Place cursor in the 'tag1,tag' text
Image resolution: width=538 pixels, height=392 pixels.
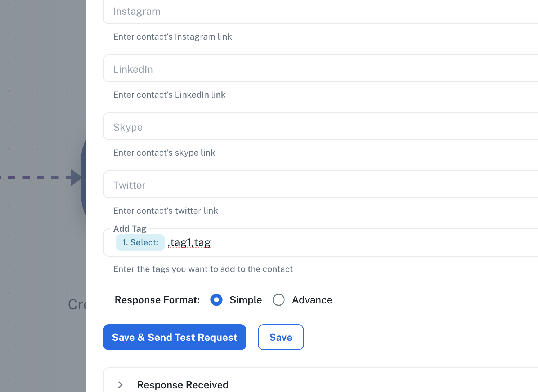click(x=191, y=242)
